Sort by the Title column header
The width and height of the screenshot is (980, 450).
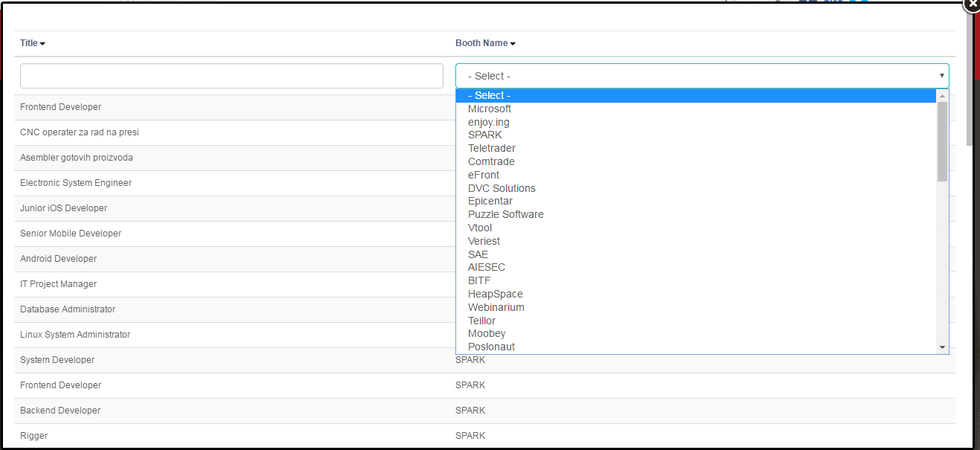point(33,43)
